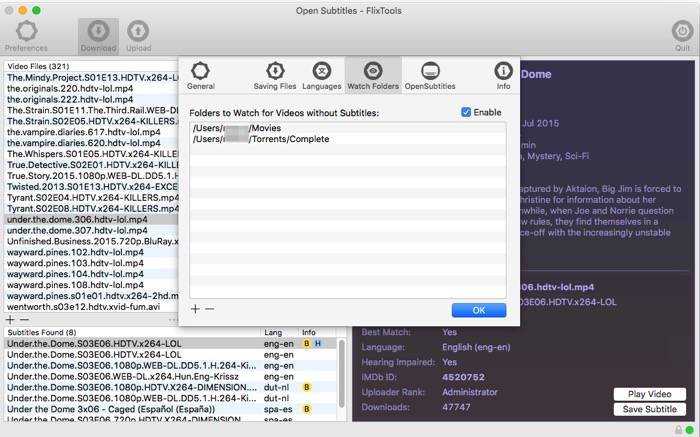Click the lock icon in status bar

(679, 430)
